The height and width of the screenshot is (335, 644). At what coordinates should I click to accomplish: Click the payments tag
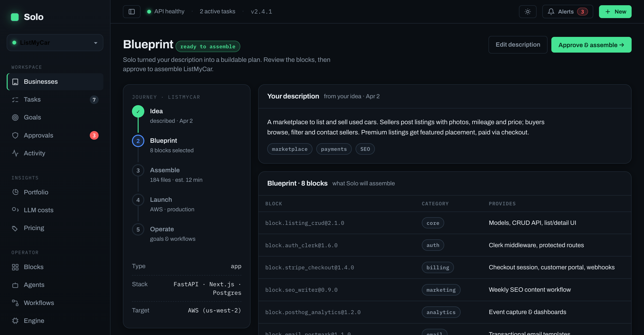click(x=334, y=149)
